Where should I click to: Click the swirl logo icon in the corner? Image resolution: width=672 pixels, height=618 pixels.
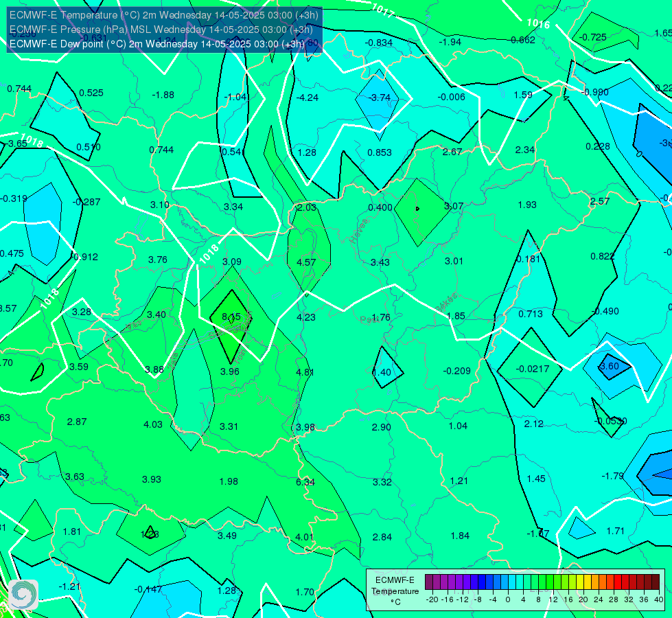tap(23, 595)
